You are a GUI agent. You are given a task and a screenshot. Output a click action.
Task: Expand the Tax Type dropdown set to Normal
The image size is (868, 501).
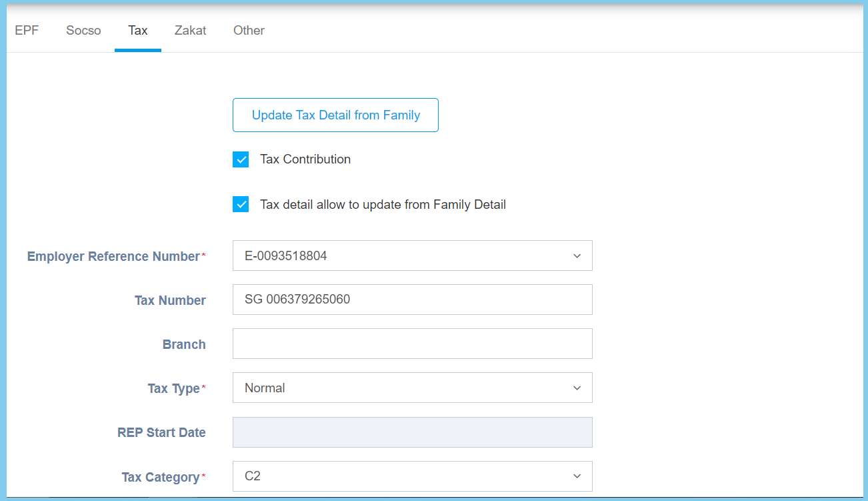[400, 388]
